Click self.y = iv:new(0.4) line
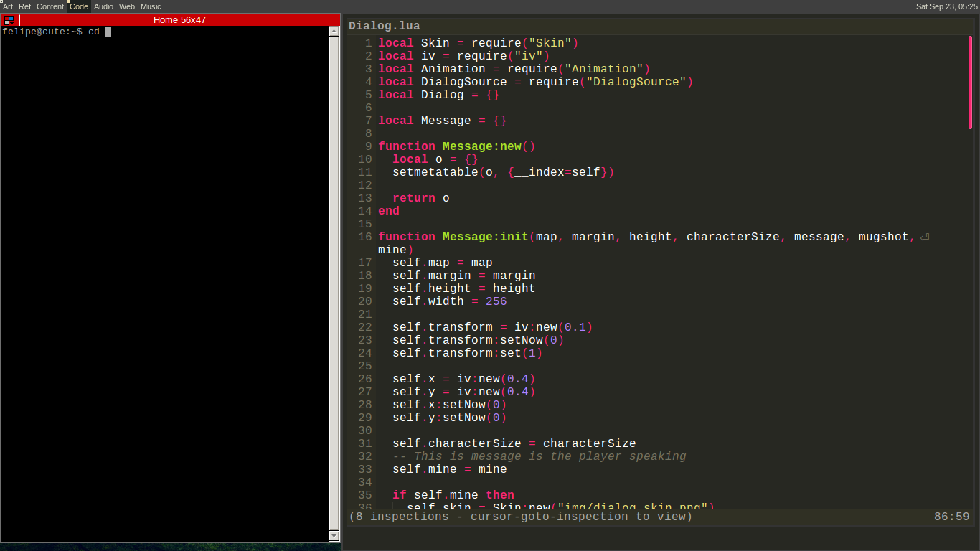The image size is (980, 551). pos(464,392)
